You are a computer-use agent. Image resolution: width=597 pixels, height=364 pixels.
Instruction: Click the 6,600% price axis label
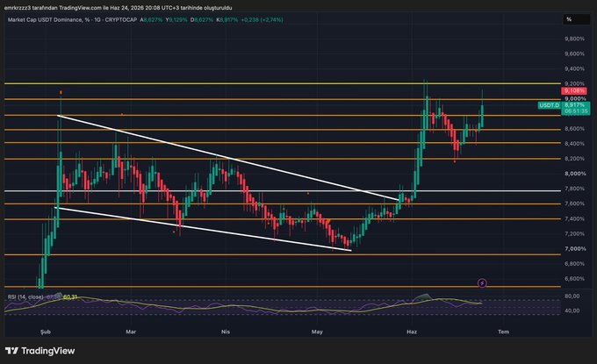[x=574, y=279]
